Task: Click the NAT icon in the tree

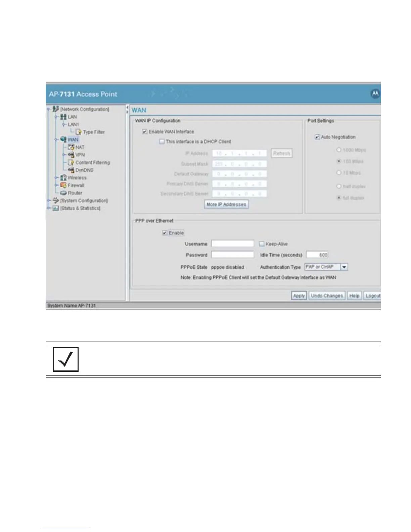Action: 71,147
